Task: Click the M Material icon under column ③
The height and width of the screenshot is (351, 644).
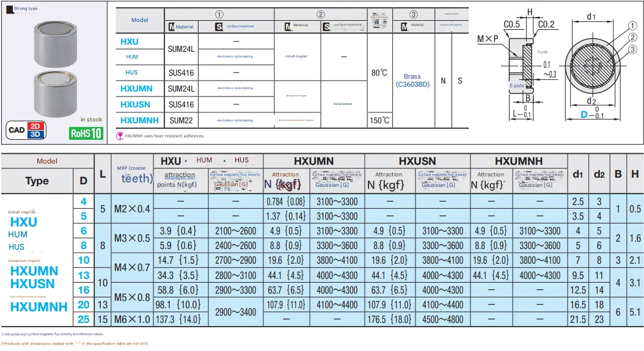Action: coord(404,26)
